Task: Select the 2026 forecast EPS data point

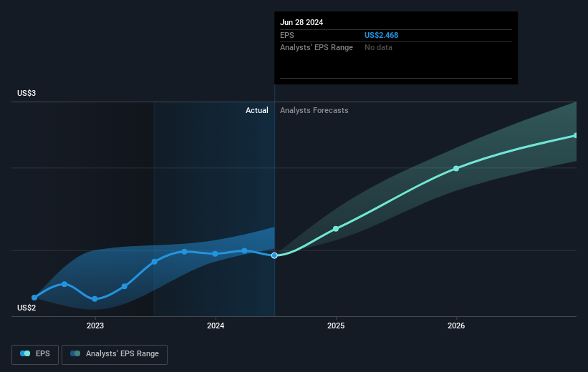Action: point(456,169)
